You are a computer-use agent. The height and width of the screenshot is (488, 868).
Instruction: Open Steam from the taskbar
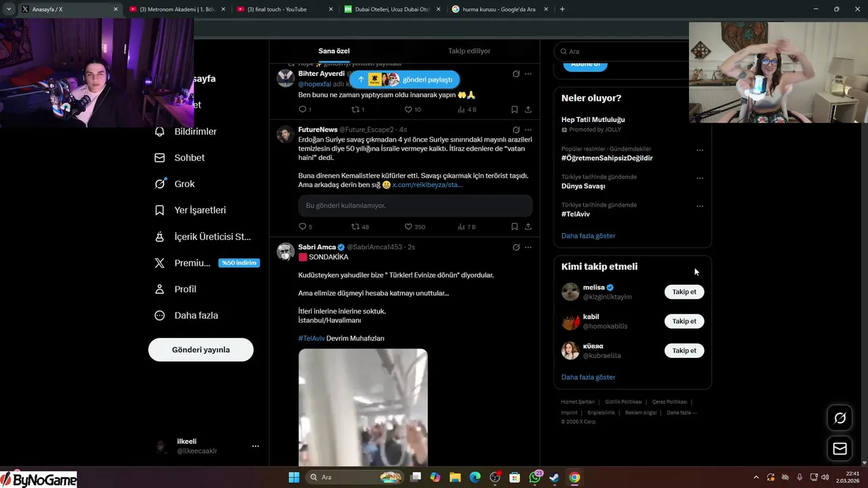click(x=555, y=477)
